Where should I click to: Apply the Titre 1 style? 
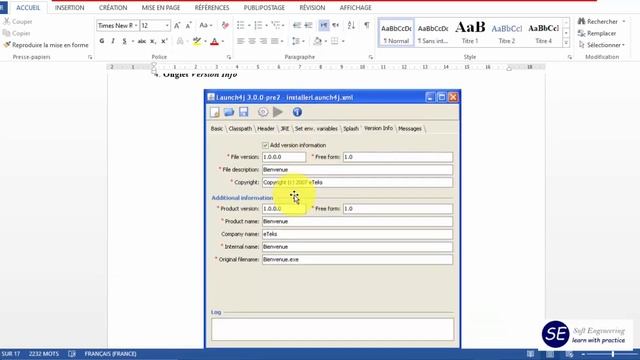click(x=470, y=33)
